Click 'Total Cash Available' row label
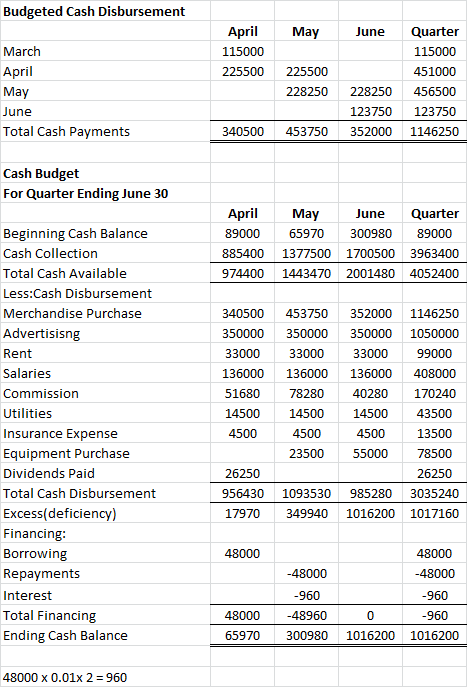467x687 pixels. (x=105, y=273)
